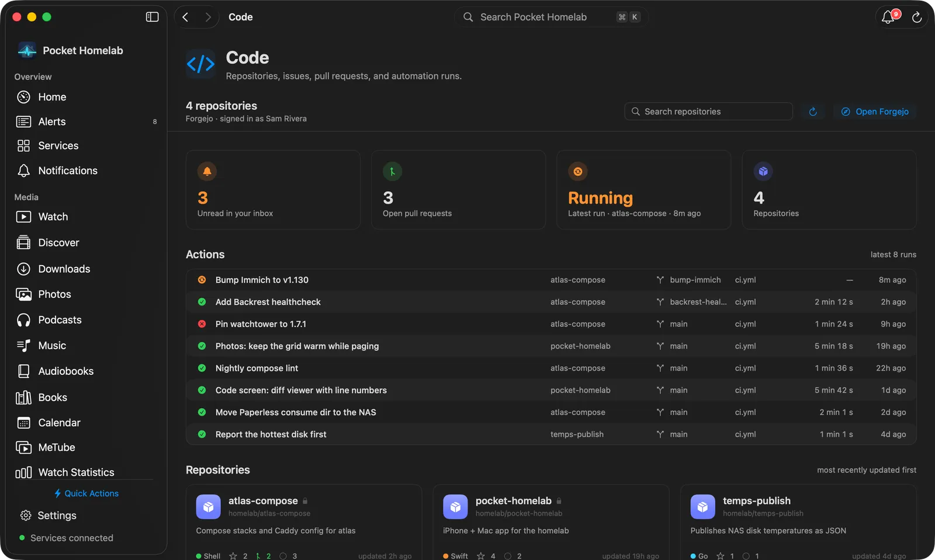Screen dimensions: 935x560
Task: Click the Photos icon in sidebar
Action: 23,294
